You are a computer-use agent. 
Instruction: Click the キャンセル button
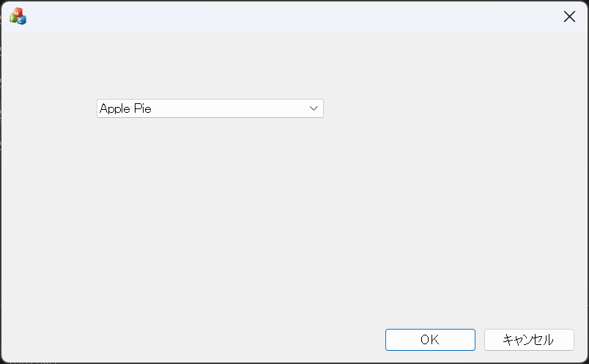528,340
